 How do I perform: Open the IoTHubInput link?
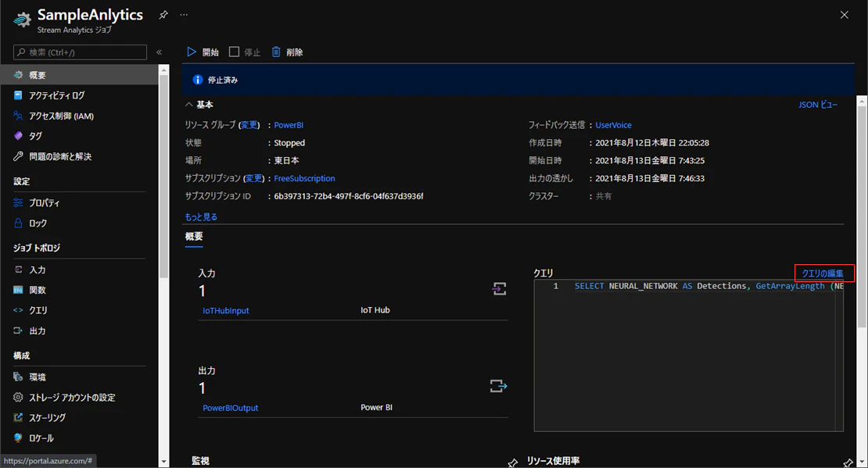[226, 311]
